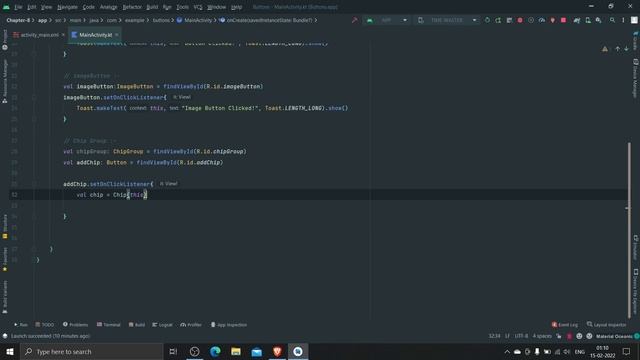
Task: Open the device selector dropdown
Action: (447, 20)
